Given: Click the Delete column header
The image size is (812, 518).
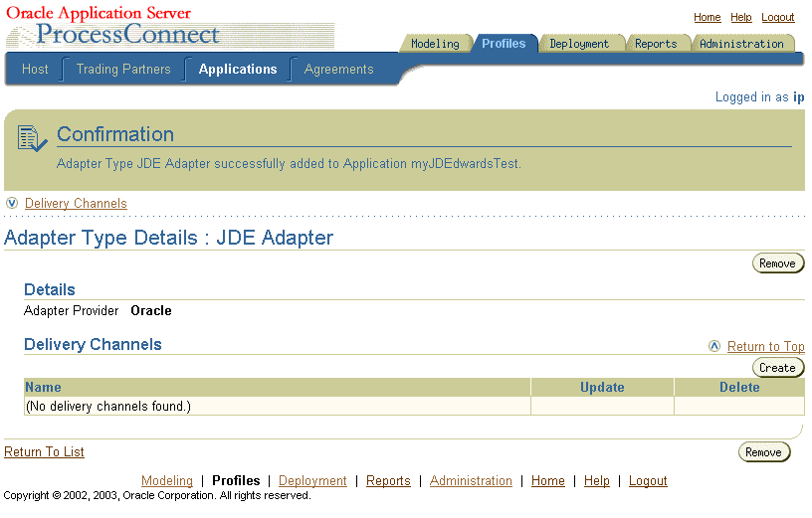Looking at the screenshot, I should click(739, 387).
